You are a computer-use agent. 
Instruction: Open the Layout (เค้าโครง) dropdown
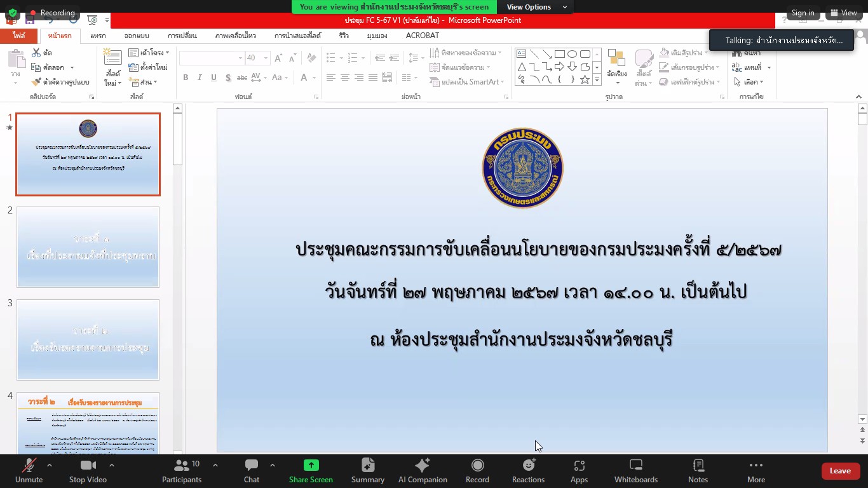(149, 53)
